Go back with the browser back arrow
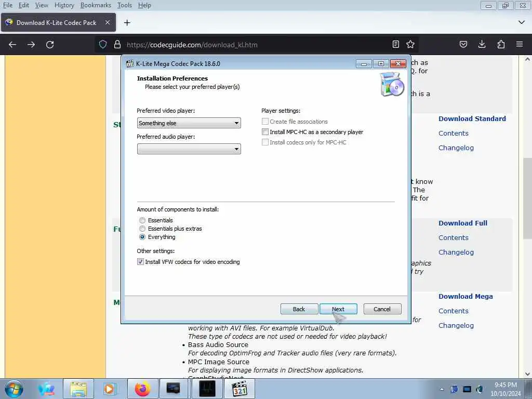Viewport: 532px width, 399px height. pos(12,45)
